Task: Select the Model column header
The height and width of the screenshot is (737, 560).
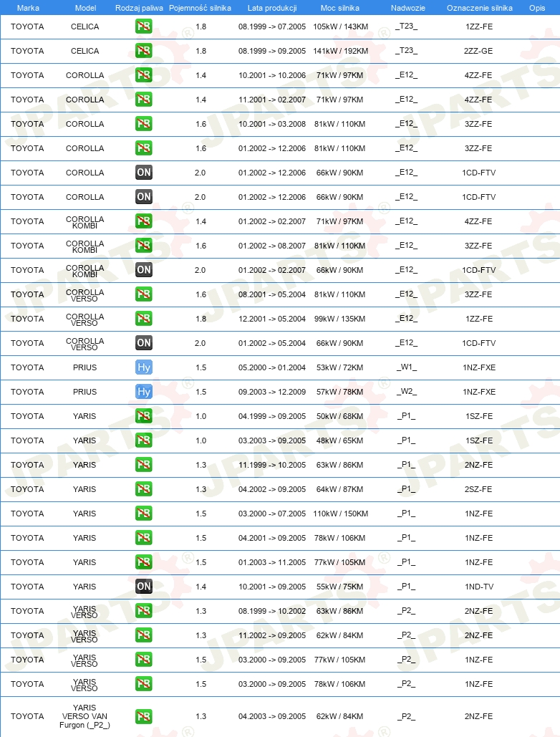Action: pyautogui.click(x=85, y=8)
